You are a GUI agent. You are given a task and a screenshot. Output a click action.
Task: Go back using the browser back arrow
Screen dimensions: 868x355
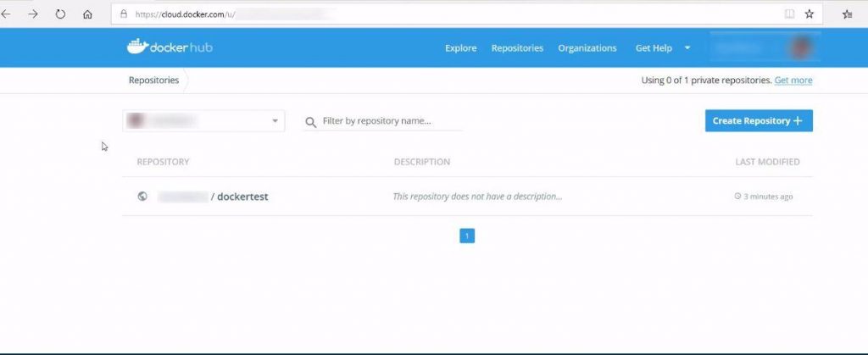6,14
